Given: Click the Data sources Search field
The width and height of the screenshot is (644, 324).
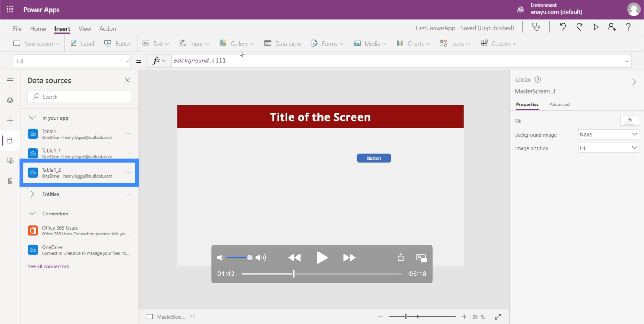Looking at the screenshot, I should 79,97.
